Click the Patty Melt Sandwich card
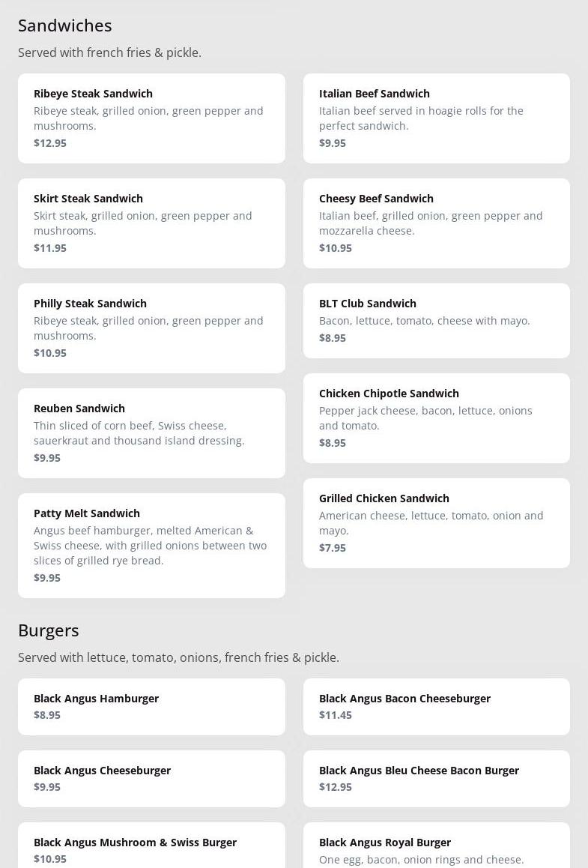The width and height of the screenshot is (588, 868). (x=151, y=545)
